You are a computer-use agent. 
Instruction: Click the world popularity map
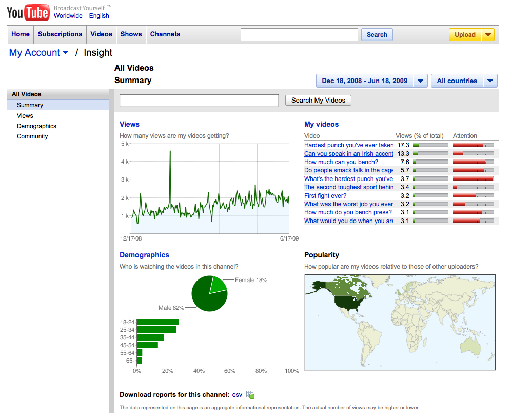400,323
